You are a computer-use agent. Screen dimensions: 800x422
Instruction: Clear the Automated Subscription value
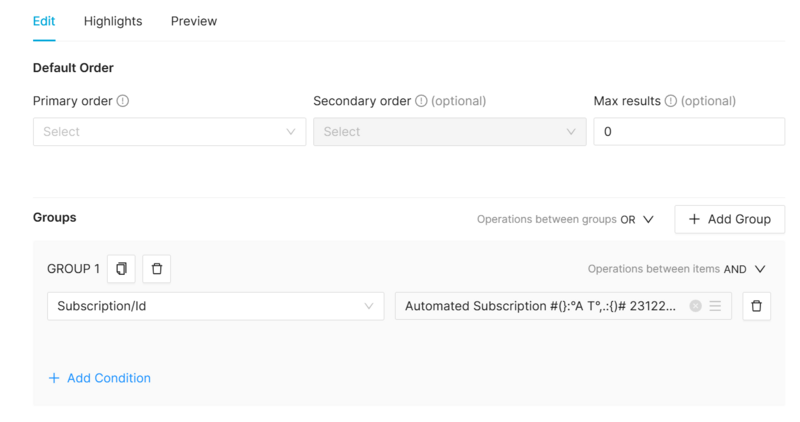(695, 306)
